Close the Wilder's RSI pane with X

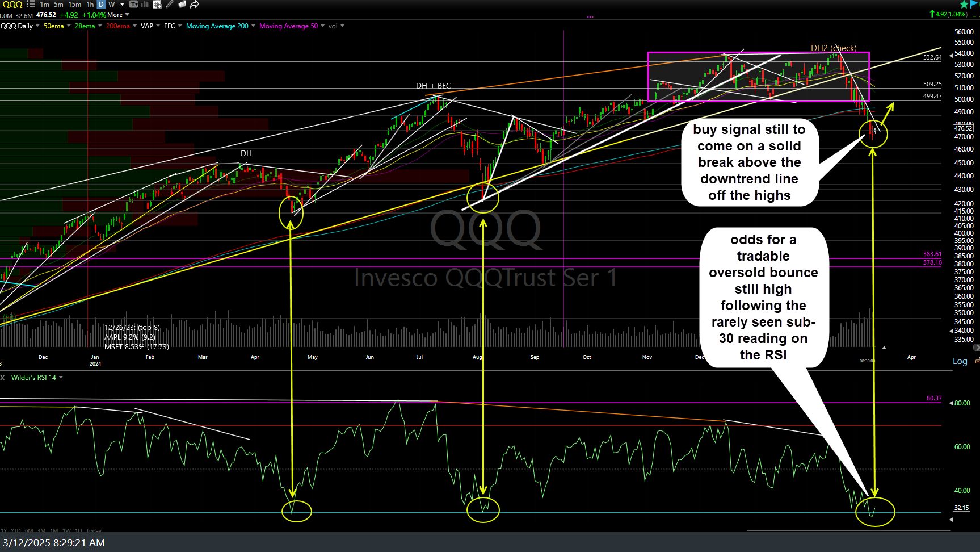(x=2, y=378)
